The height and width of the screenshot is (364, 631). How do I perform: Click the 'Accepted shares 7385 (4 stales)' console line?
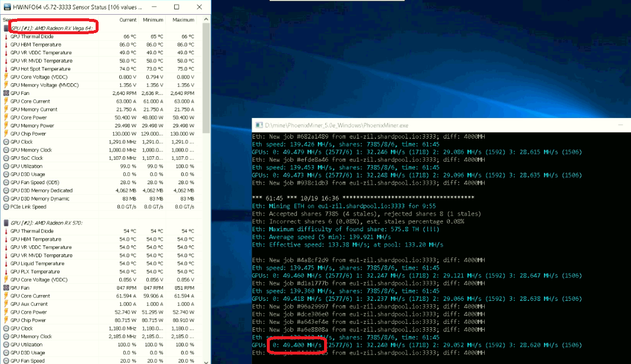[366, 214]
